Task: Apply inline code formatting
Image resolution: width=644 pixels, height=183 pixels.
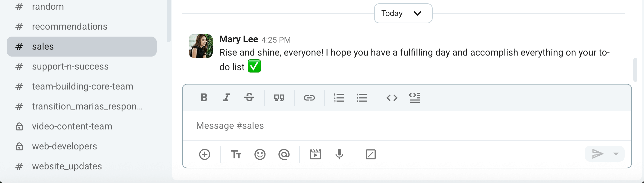Action: click(392, 97)
